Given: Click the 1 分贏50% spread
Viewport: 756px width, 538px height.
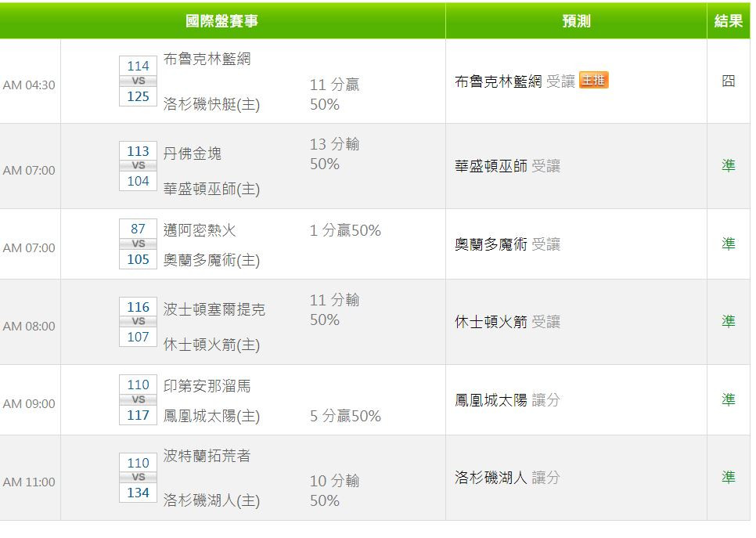Looking at the screenshot, I should (345, 230).
